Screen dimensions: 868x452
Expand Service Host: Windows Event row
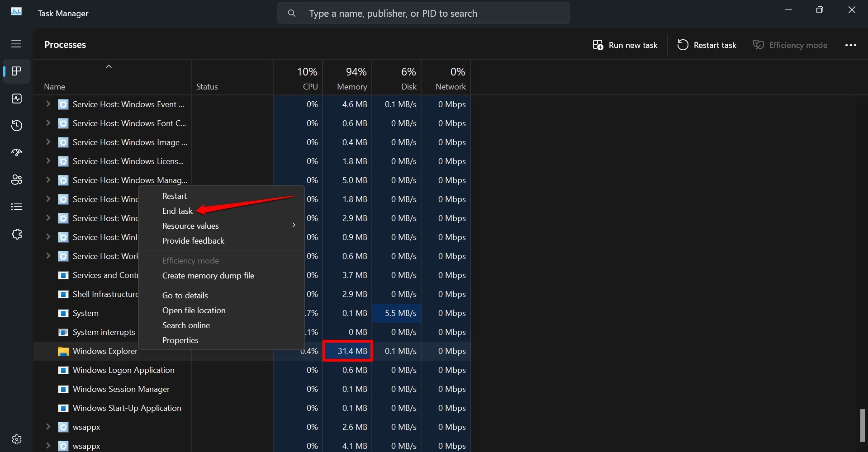48,104
